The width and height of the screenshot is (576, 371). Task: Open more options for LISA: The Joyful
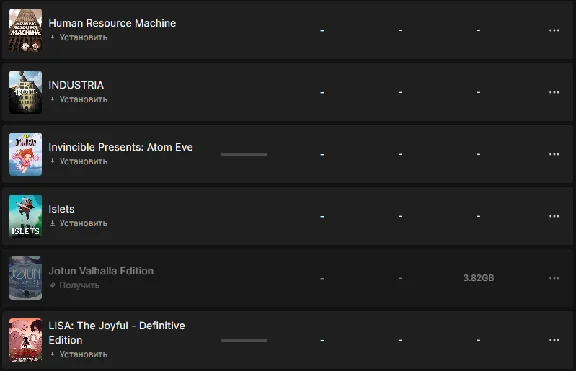(x=554, y=340)
